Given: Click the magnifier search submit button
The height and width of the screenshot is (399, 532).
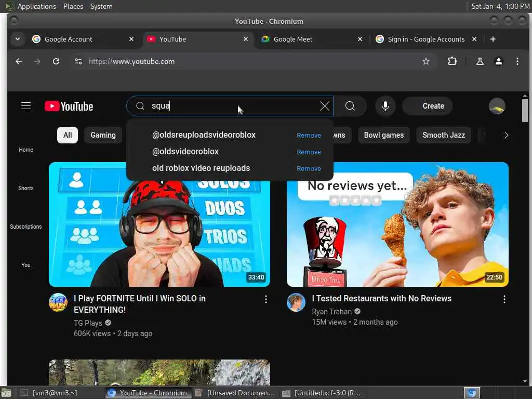Looking at the screenshot, I should [350, 106].
